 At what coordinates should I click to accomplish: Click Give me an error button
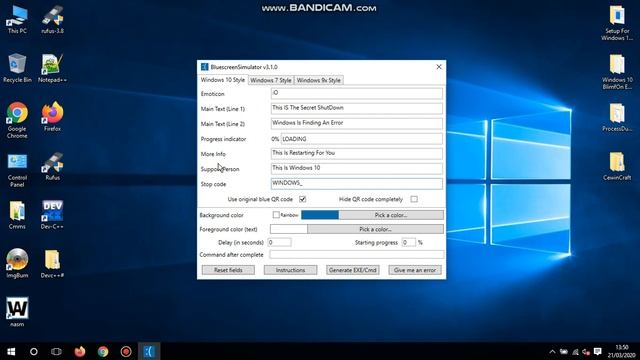pos(415,270)
